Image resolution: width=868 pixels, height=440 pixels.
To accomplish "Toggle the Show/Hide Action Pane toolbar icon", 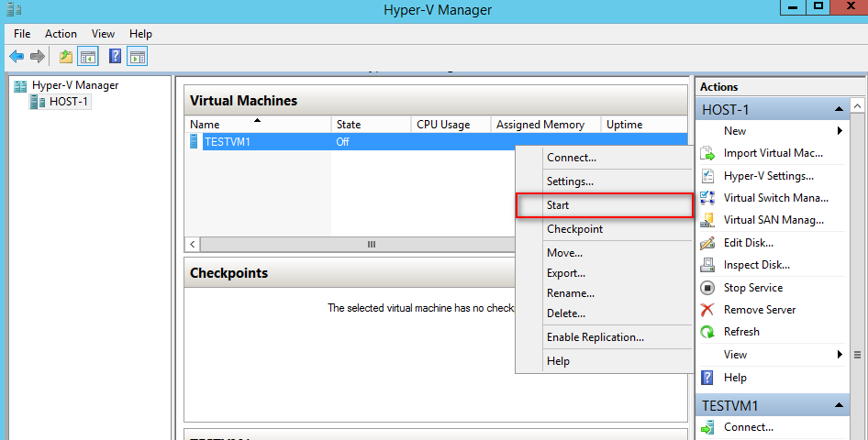I will [x=138, y=57].
